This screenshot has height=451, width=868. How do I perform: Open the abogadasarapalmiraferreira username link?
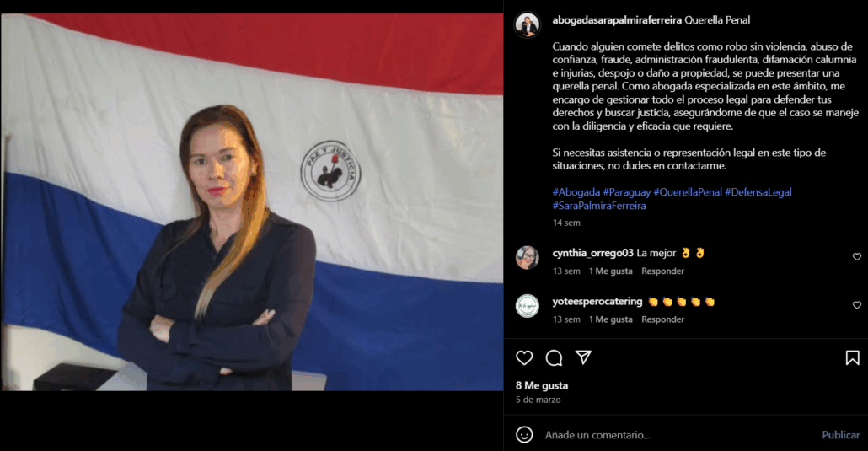[617, 20]
